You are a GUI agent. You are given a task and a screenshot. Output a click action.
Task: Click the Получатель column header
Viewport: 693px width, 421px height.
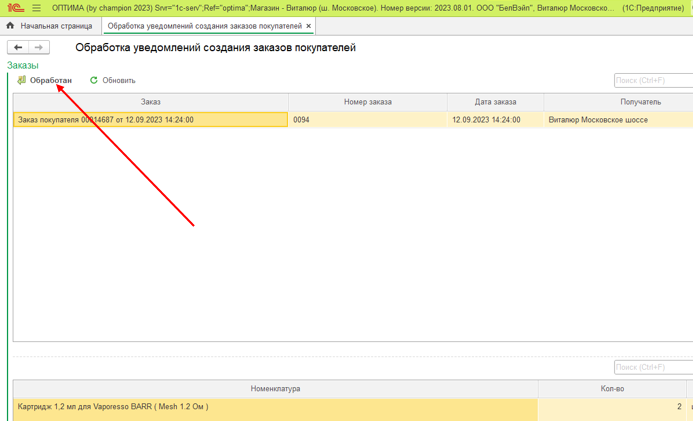pos(618,102)
